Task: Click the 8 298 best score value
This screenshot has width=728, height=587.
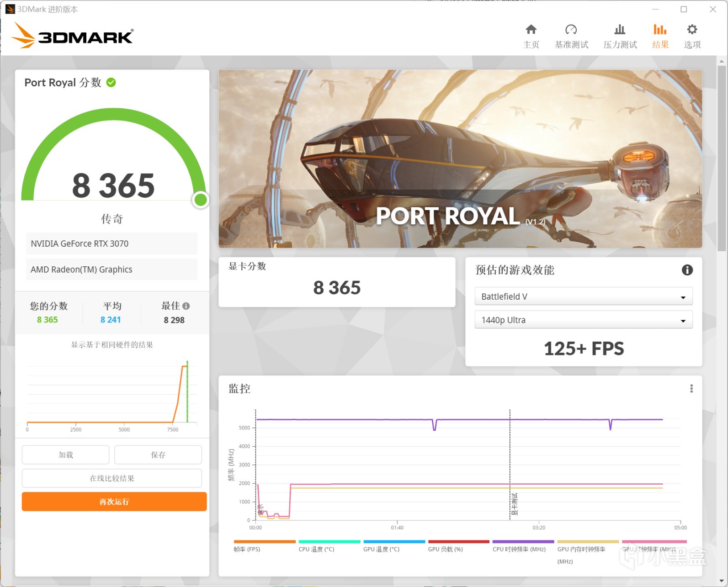Action: 174,320
